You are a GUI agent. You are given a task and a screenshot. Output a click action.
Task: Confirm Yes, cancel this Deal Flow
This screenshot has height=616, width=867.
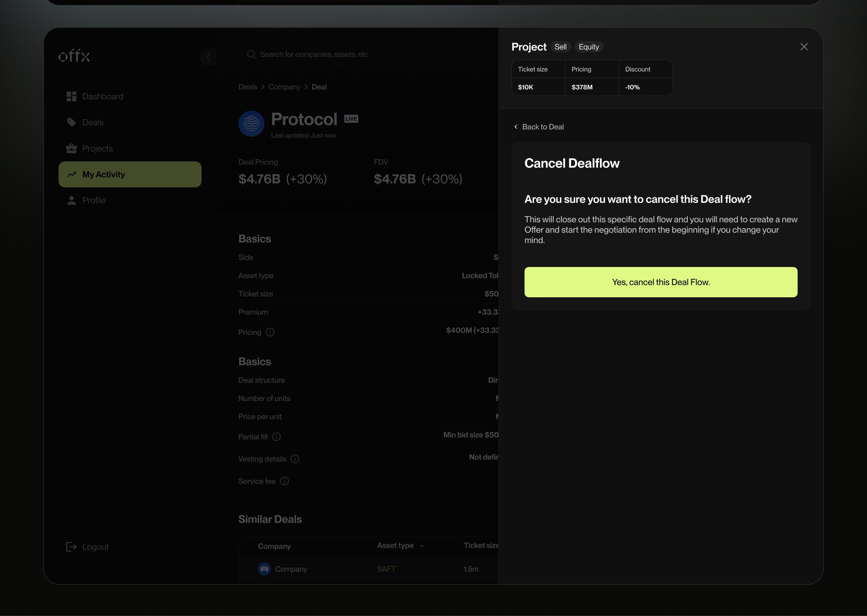pyautogui.click(x=660, y=282)
